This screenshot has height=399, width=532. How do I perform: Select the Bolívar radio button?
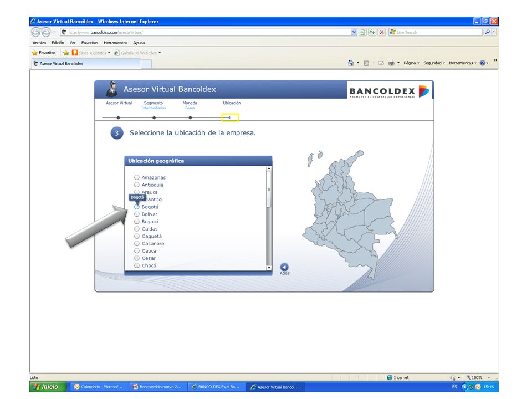click(x=137, y=214)
